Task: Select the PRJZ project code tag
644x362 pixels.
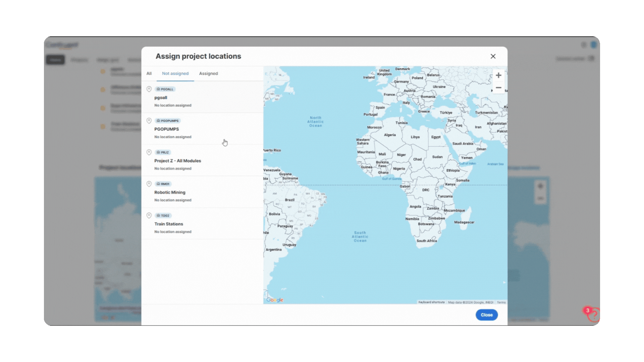Action: 163,152
